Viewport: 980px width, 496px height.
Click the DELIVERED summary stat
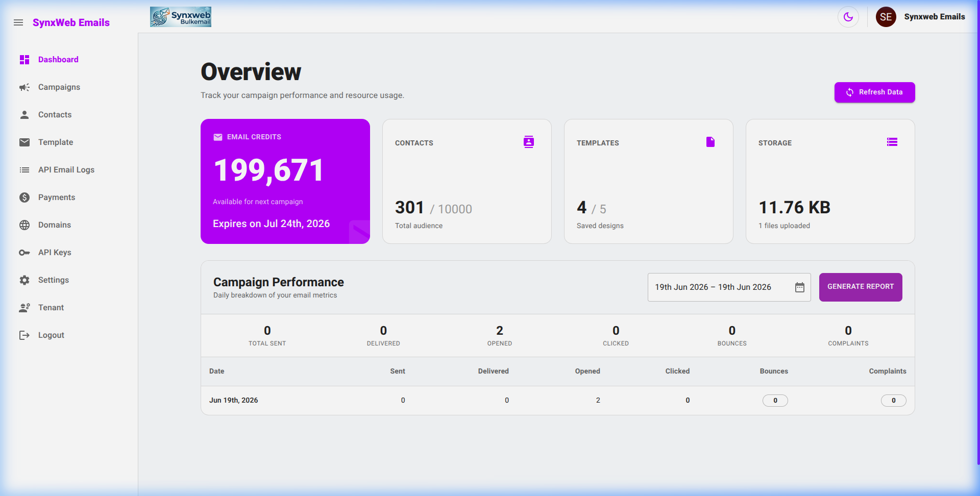[383, 336]
